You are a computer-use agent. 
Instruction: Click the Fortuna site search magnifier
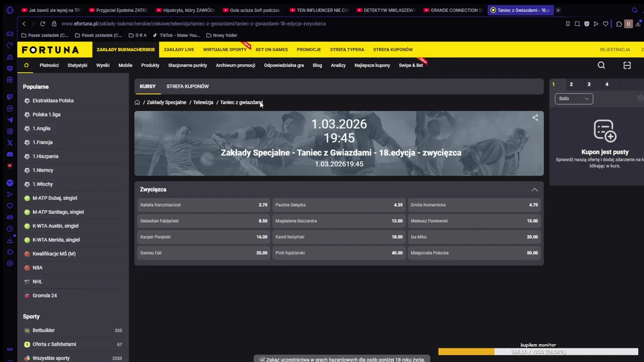point(601,65)
